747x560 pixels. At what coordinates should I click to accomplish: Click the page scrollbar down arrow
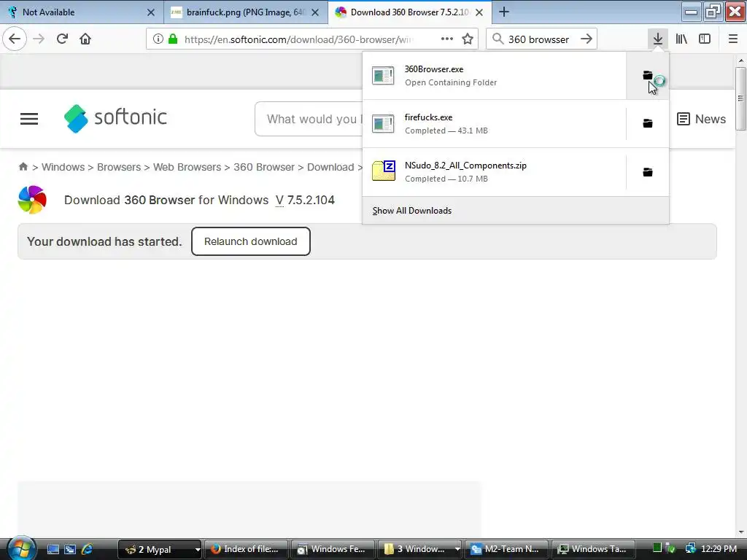(x=741, y=532)
